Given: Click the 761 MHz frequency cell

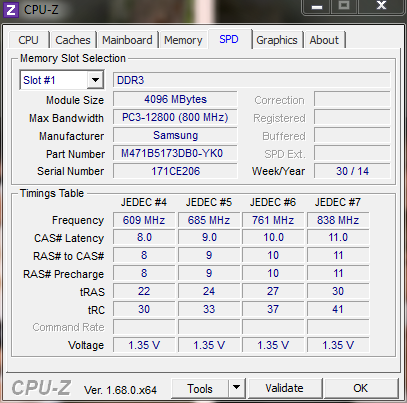Looking at the screenshot, I should point(273,220).
